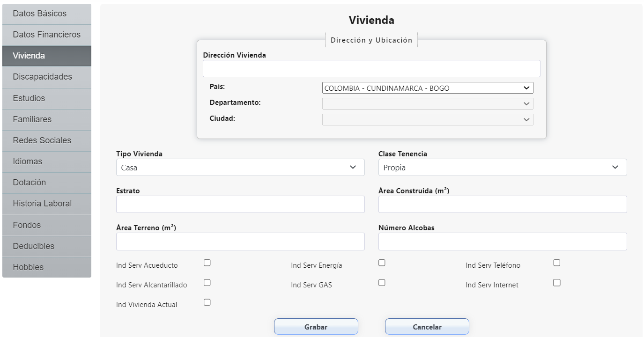Focus the Número Alcobas input field

503,242
